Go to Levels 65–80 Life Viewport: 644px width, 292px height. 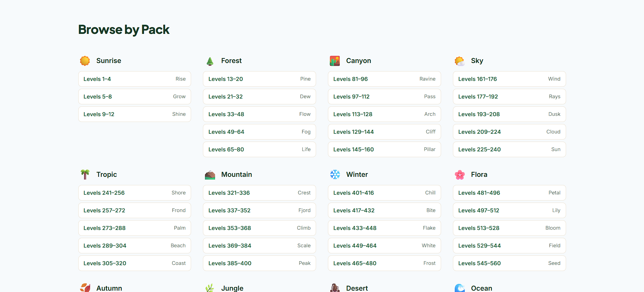click(259, 149)
